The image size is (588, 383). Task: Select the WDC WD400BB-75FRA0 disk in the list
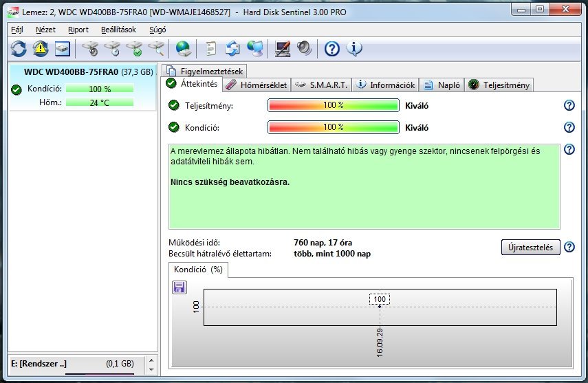(x=83, y=87)
